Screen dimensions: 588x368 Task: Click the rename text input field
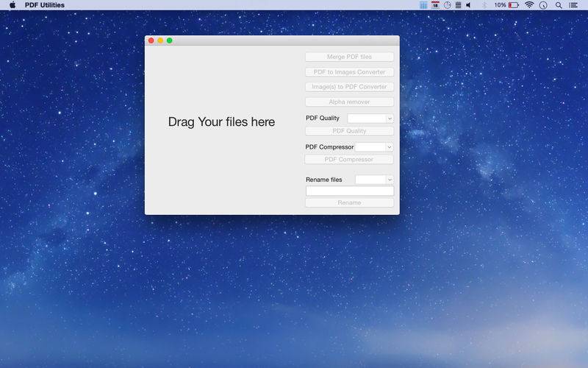click(350, 191)
